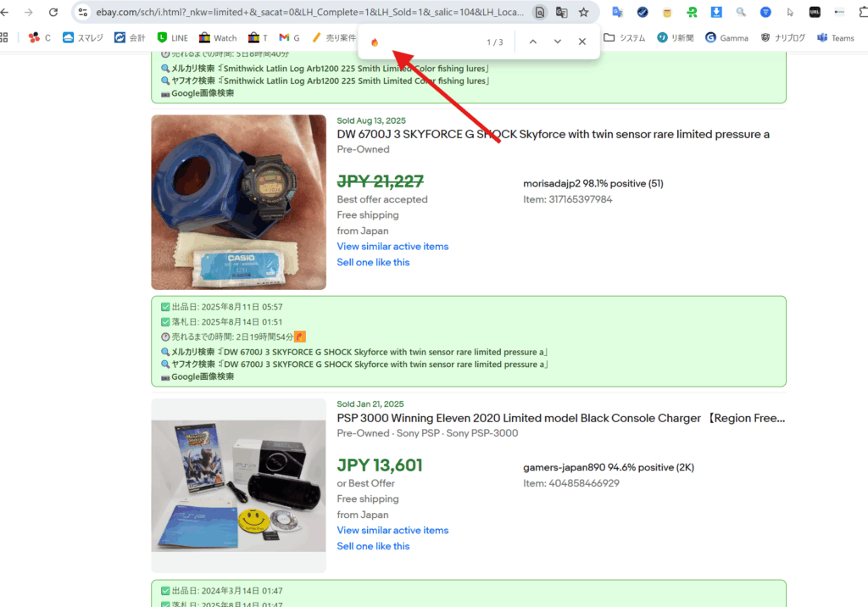Click Google画像検索 under the G-SHOCK listing
The width and height of the screenshot is (868, 607).
click(x=202, y=376)
